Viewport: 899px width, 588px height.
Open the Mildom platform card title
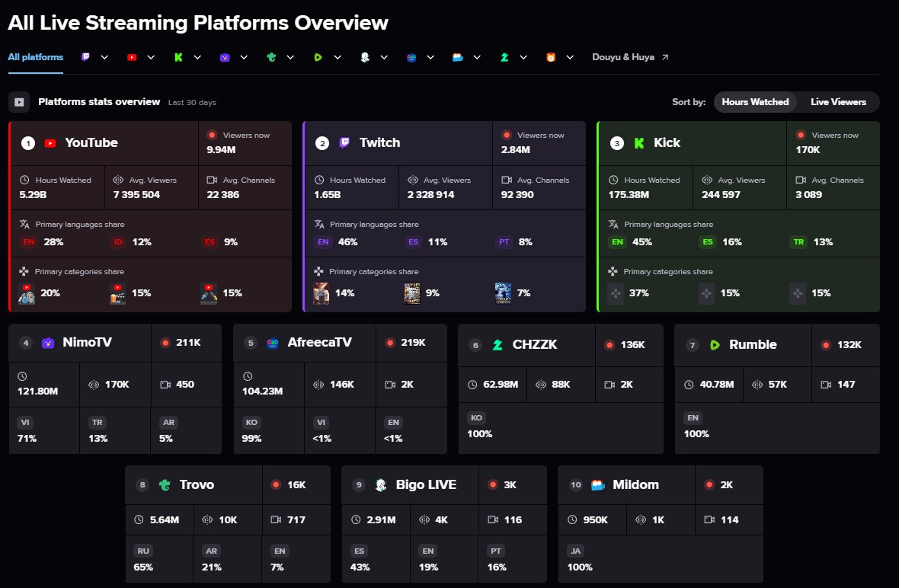(635, 485)
